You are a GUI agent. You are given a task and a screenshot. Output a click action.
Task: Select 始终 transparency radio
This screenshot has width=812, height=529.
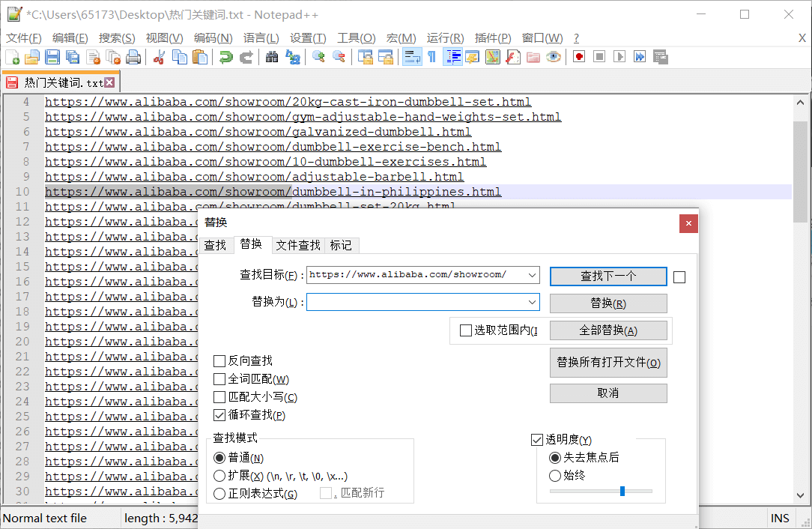pyautogui.click(x=554, y=476)
